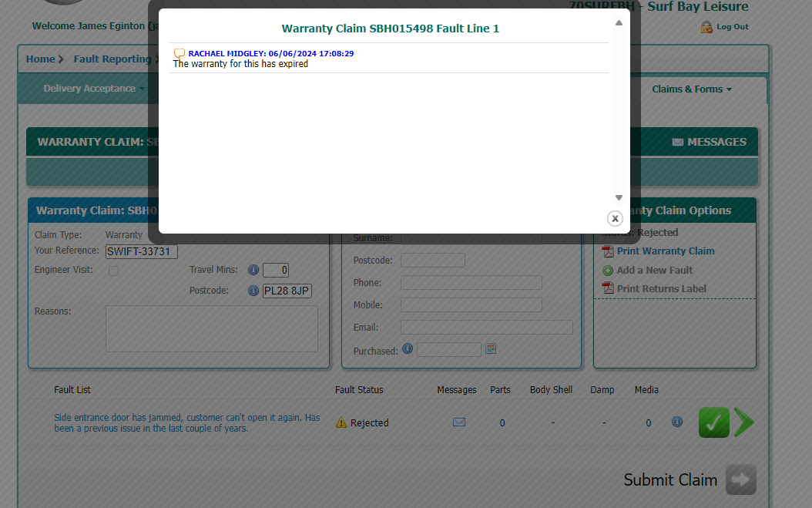Click the 'Fault Status' column header

point(359,390)
